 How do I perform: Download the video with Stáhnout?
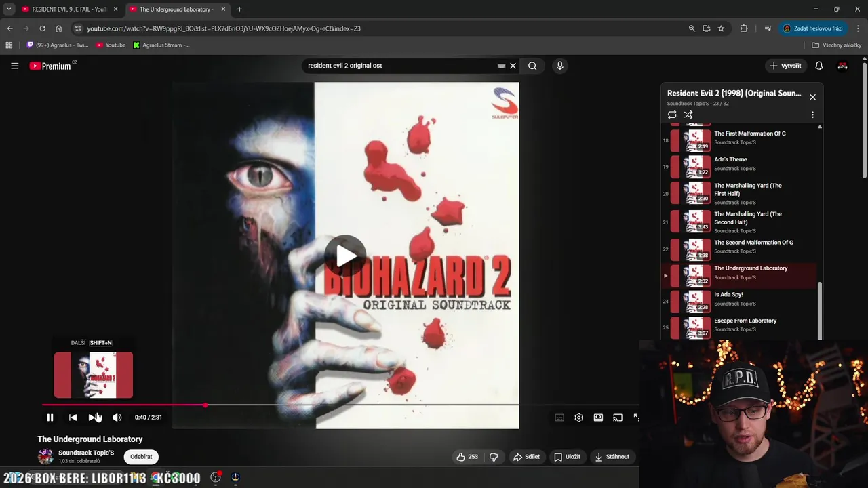point(612,457)
